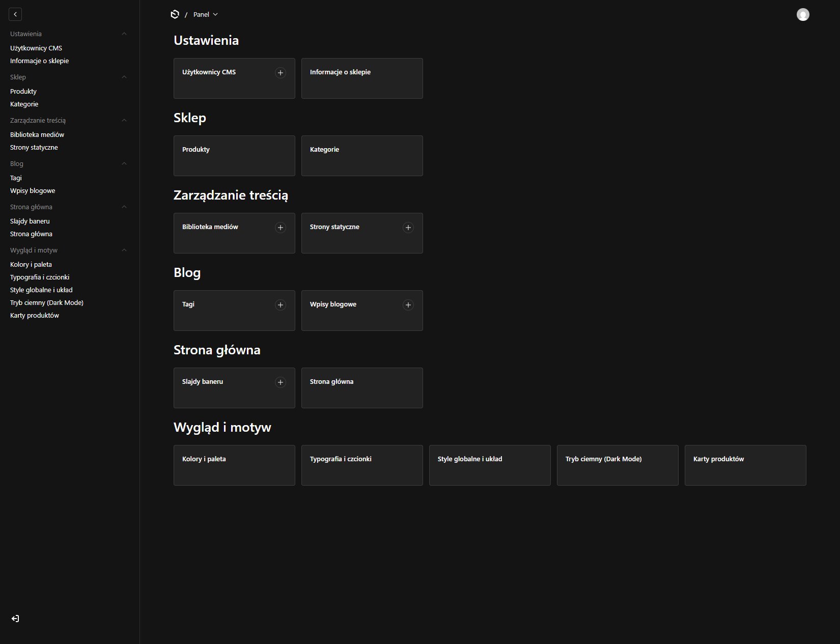Go to Produkty in the sidebar
840x644 pixels.
(x=23, y=91)
